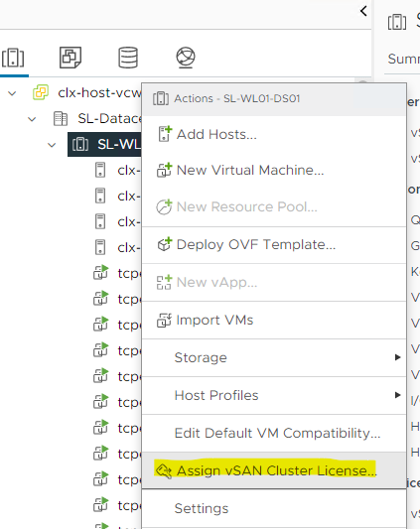
Task: Click the cluster icon in the right pane header
Action: (x=397, y=22)
